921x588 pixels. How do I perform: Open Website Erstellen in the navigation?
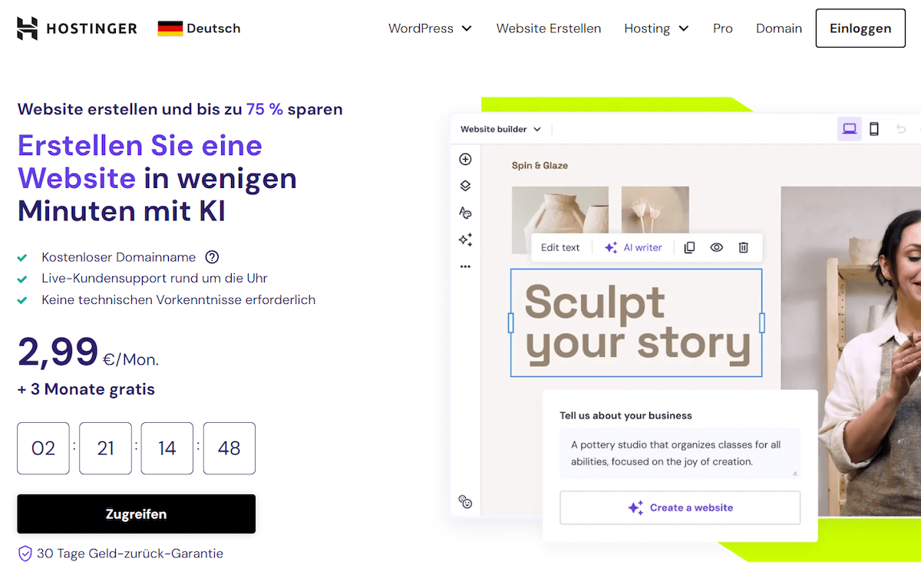(549, 28)
